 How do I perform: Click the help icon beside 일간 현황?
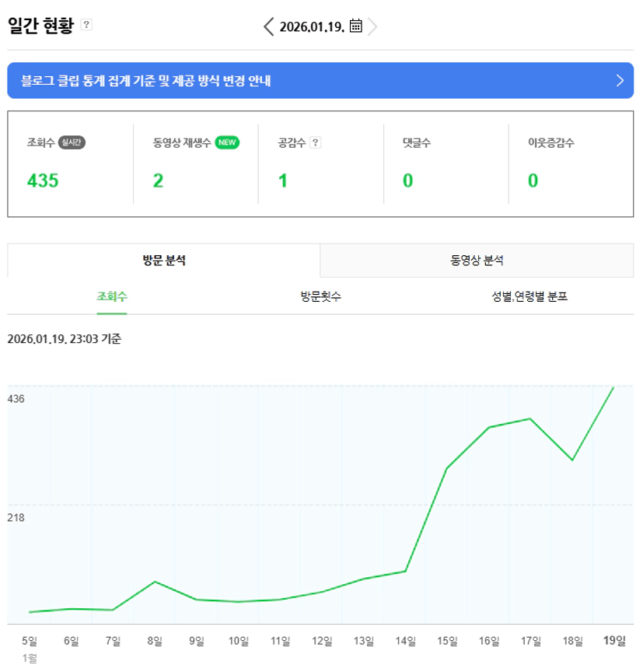pos(86,25)
